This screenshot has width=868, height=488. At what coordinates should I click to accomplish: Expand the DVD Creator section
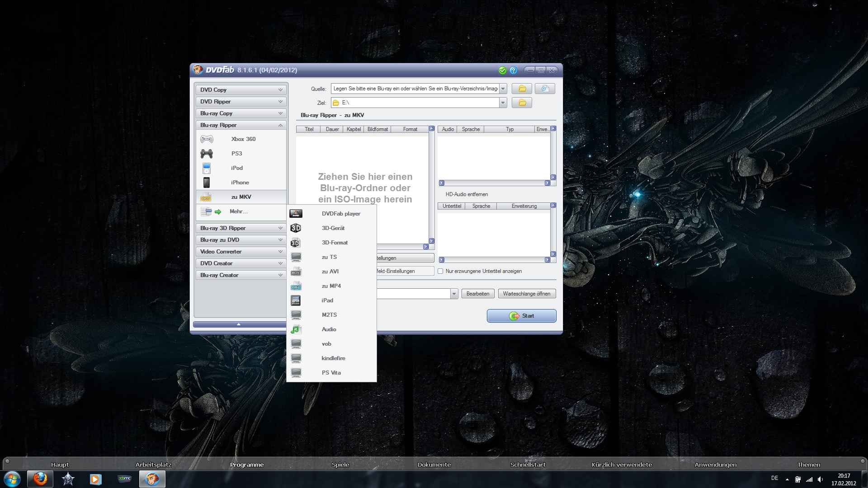point(241,263)
